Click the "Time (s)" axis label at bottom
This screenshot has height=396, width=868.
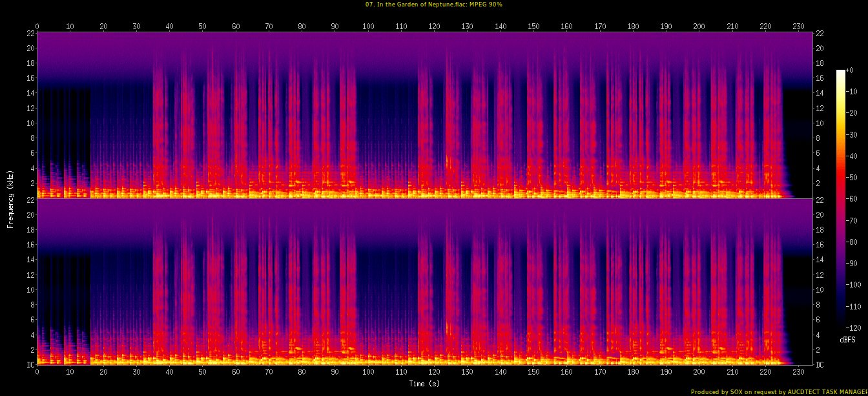pos(424,383)
